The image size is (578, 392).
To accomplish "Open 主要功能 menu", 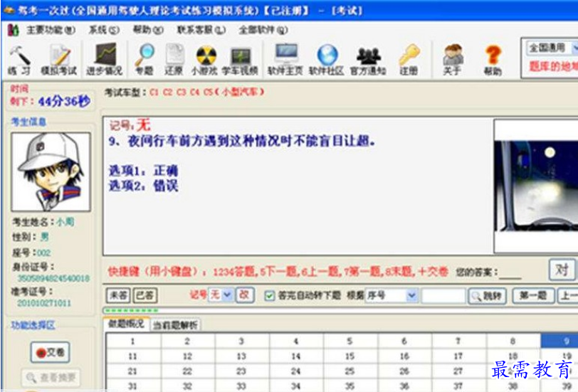I will [51, 30].
